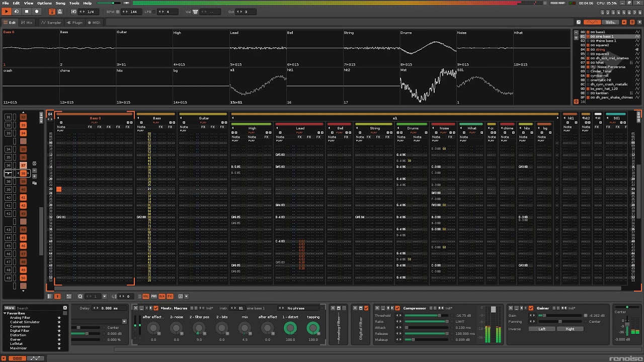Viewport: 644px width, 362px height.
Task: Switch to the Plugin tab
Action: click(x=75, y=22)
